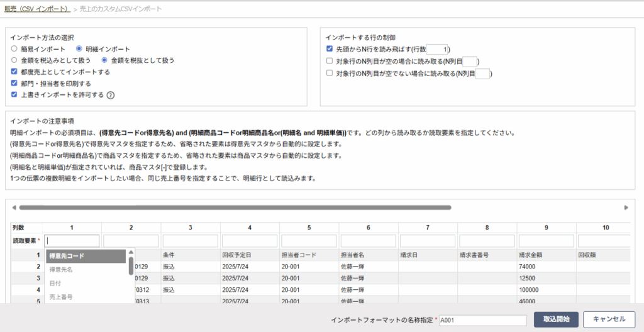Toggle 都度売上としてインポートする checkbox

click(x=14, y=72)
